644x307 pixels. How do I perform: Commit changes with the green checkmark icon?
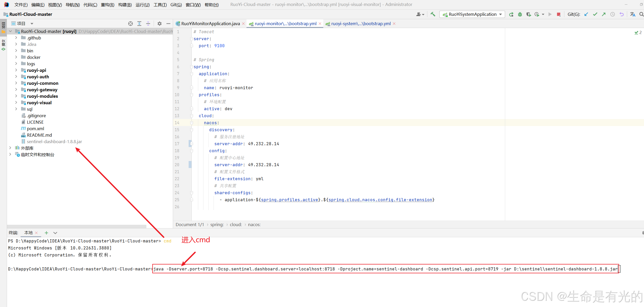[595, 14]
